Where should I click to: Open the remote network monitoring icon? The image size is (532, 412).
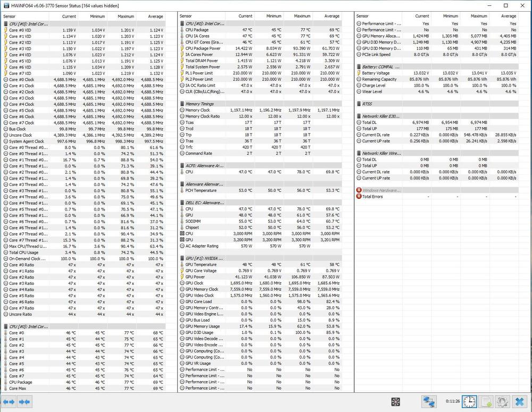pyautogui.click(x=429, y=402)
